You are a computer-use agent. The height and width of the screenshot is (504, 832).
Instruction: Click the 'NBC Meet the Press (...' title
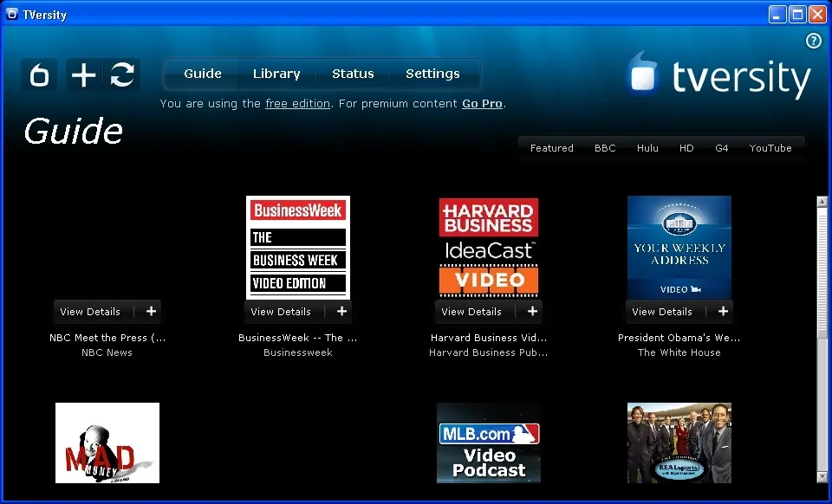pos(107,338)
